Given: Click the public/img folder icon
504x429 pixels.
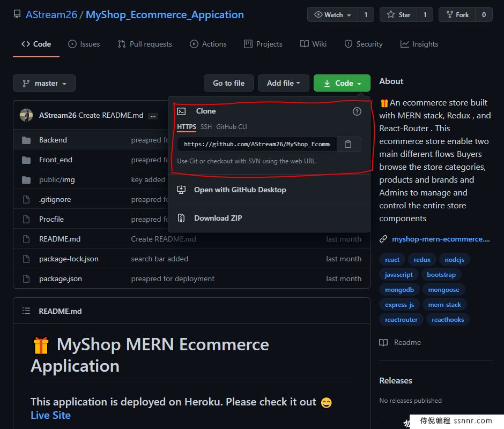Looking at the screenshot, I should coord(26,180).
